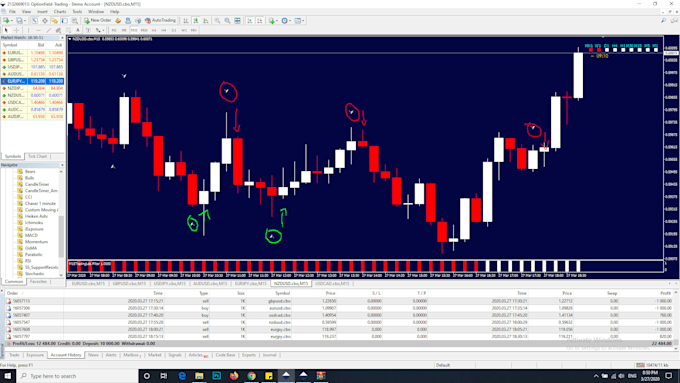Toggle the Auto Scroll chart icon
The height and width of the screenshot is (383, 680).
click(250, 20)
